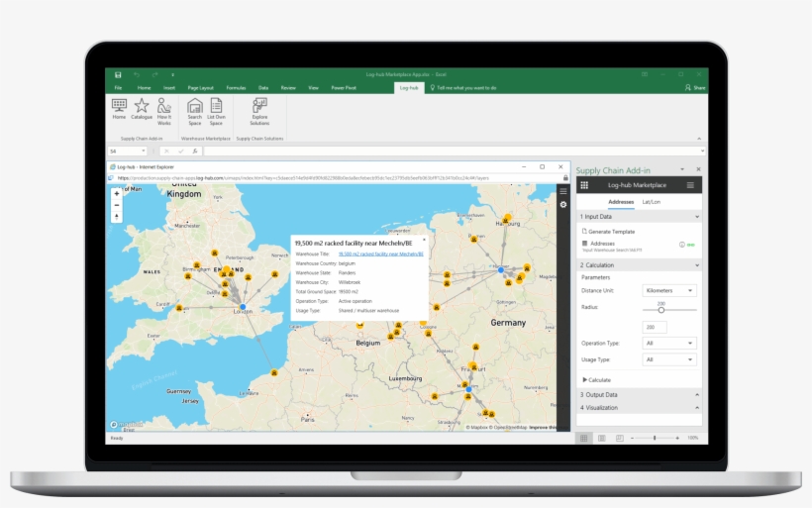Open the 19,500 m2 racked facility link

pos(380,254)
